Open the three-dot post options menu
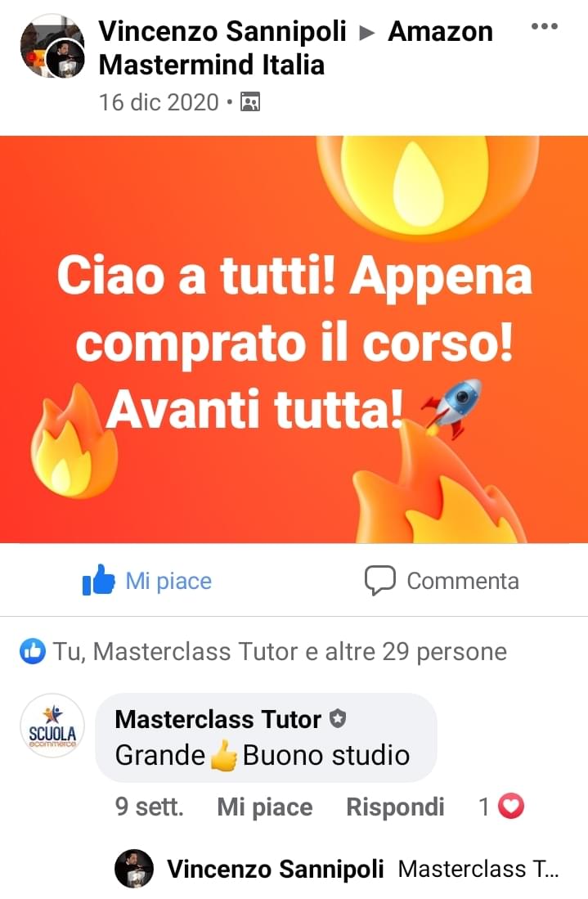588x899 pixels. (x=544, y=26)
